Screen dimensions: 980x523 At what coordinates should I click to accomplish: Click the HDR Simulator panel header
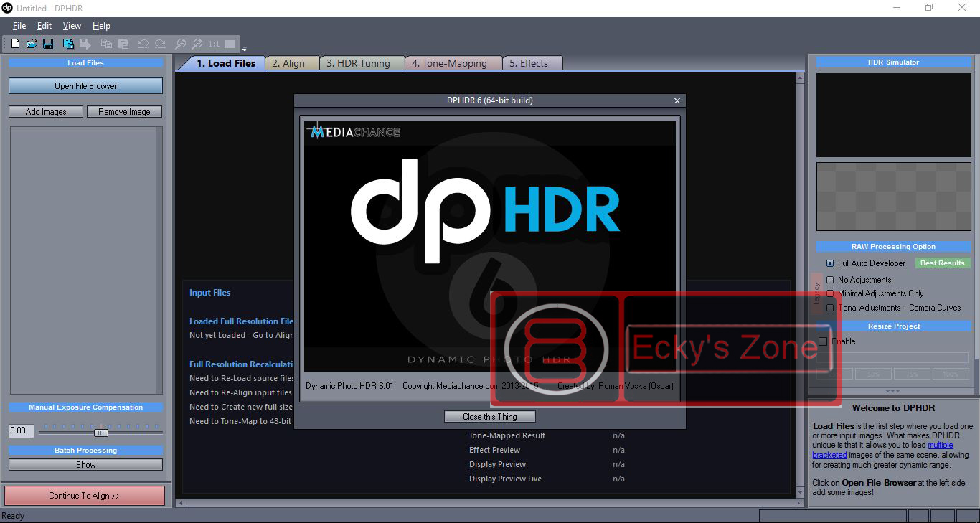[x=893, y=62]
